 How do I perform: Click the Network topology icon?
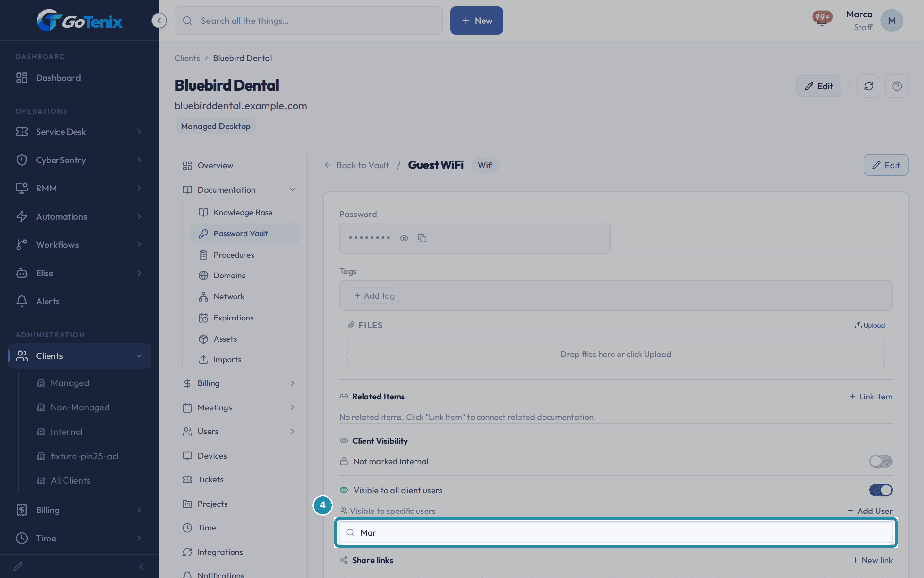tap(203, 297)
